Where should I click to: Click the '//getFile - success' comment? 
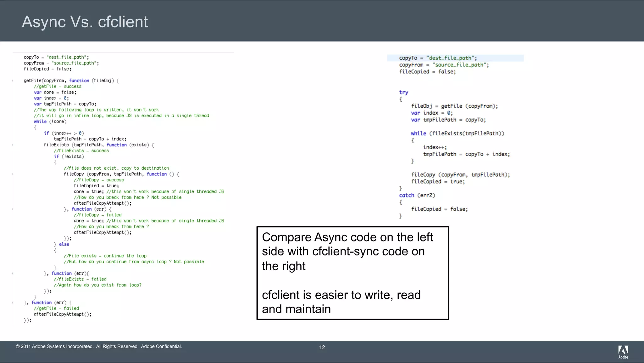[58, 87]
